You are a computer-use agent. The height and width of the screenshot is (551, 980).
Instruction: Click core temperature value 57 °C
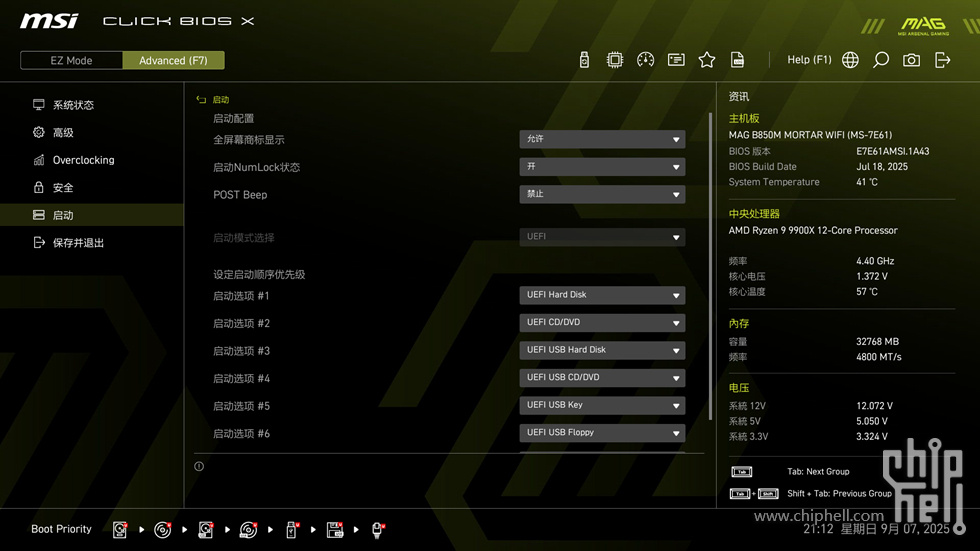(x=867, y=292)
